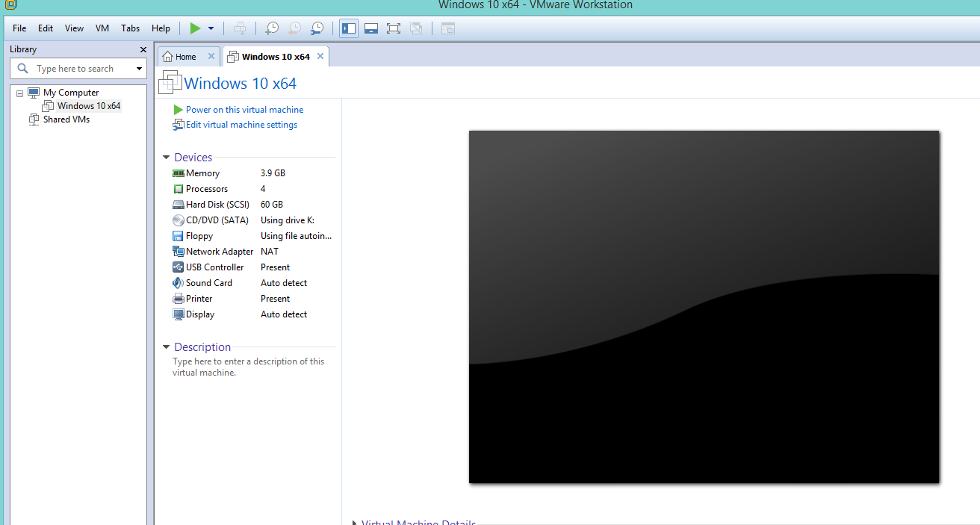Take a snapshot of this virtual machine

(272, 28)
